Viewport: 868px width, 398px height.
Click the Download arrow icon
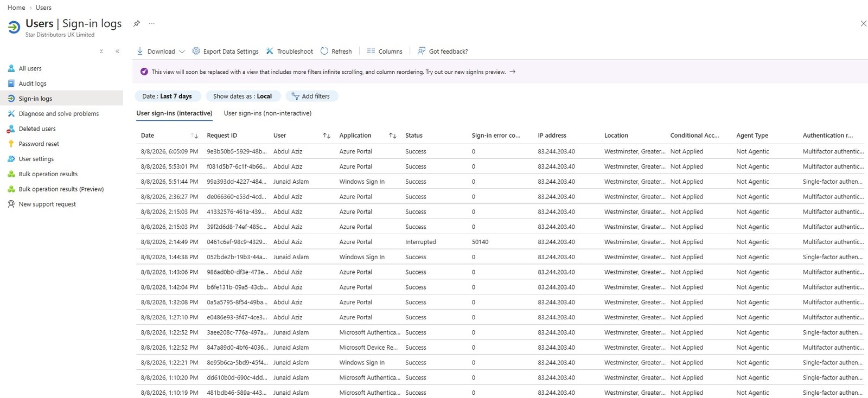click(x=140, y=51)
